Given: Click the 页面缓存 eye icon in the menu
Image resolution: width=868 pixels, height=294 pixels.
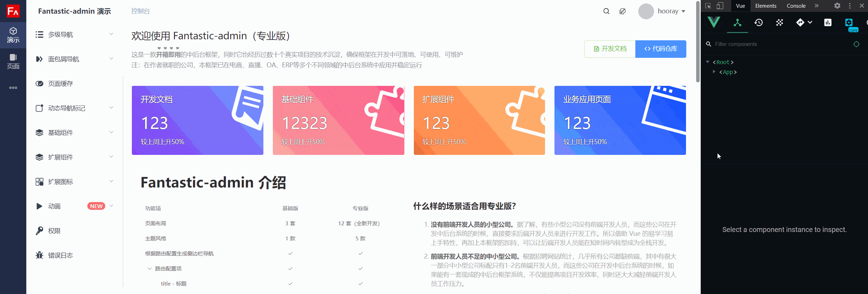Looking at the screenshot, I should click(x=39, y=83).
